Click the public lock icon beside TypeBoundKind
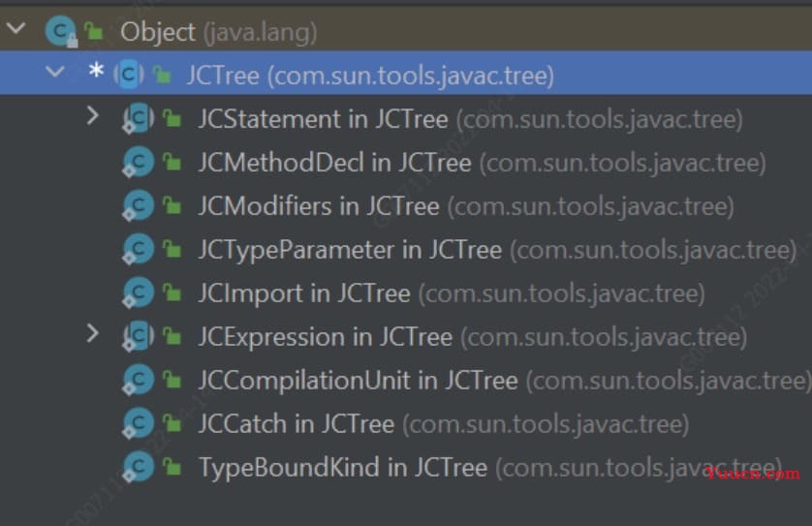 [172, 467]
